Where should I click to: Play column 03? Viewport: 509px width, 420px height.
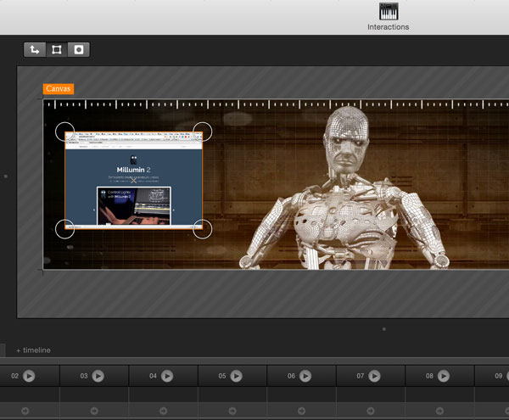coord(98,376)
